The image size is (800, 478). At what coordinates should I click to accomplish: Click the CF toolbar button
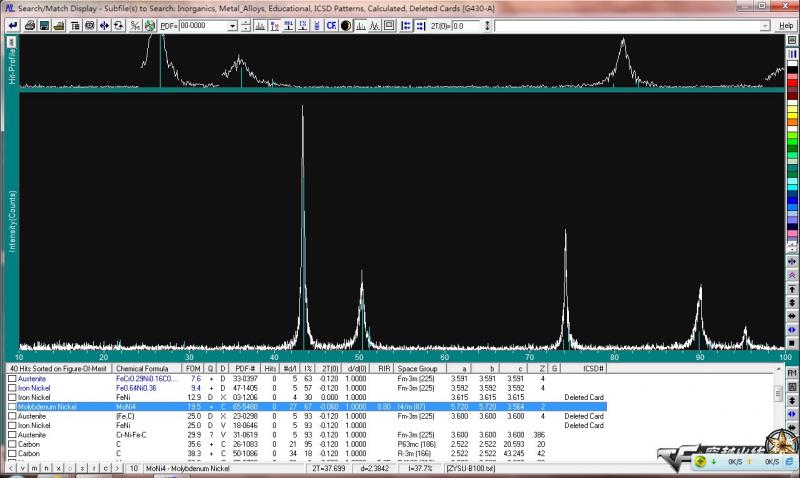331,25
